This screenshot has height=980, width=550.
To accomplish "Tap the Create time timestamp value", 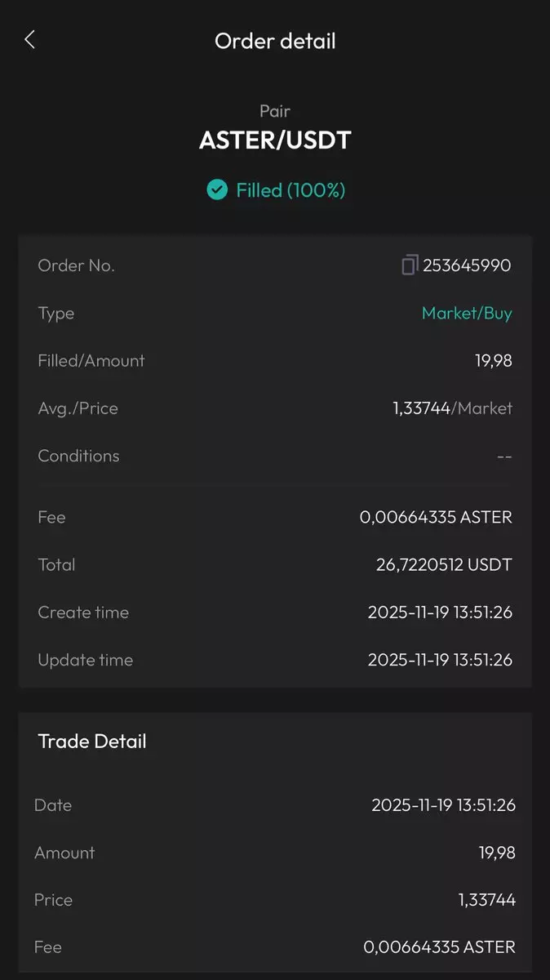I will pyautogui.click(x=440, y=612).
